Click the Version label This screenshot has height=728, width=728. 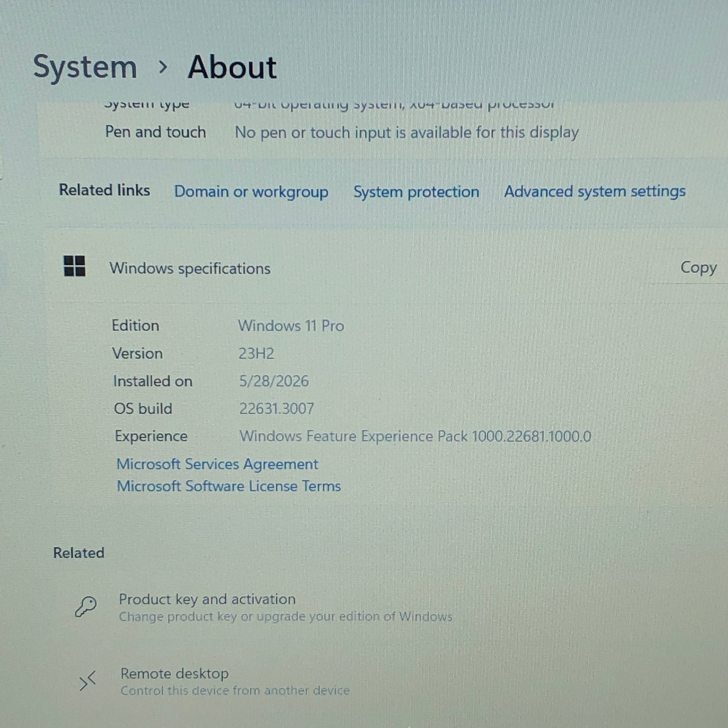(138, 354)
